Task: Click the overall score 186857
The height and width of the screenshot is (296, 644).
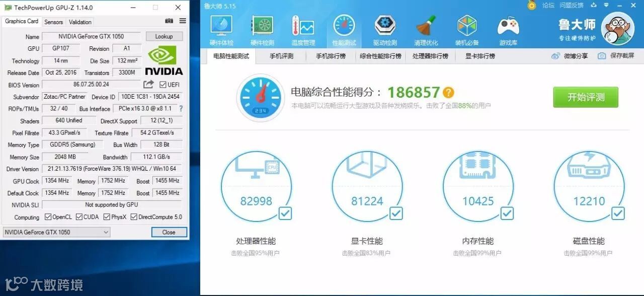Action: click(414, 92)
